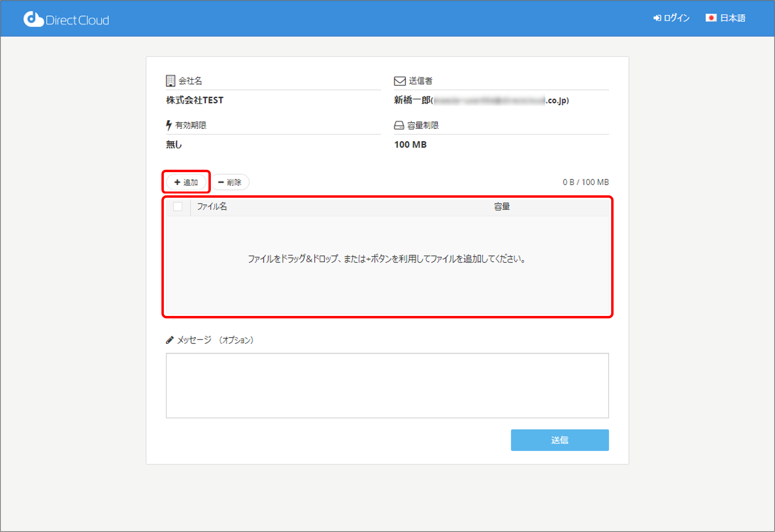775x532 pixels.
Task: Click the hard drive icon beside 容量制限
Action: click(x=399, y=125)
